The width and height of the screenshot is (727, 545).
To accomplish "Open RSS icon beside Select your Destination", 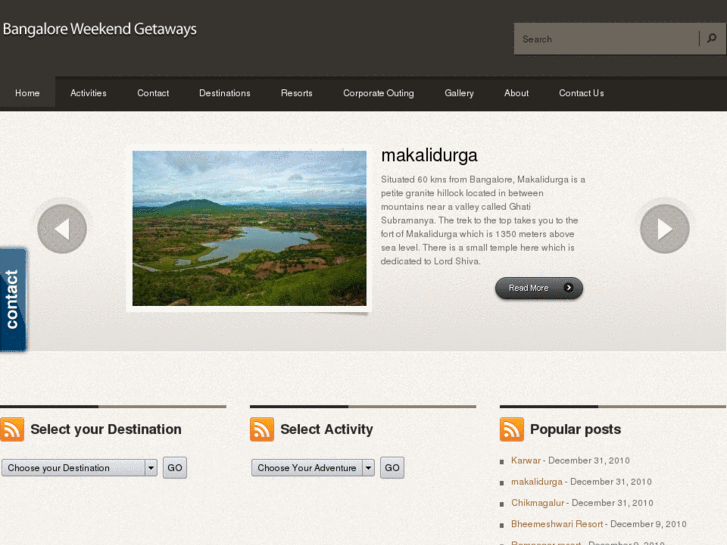I will [12, 429].
